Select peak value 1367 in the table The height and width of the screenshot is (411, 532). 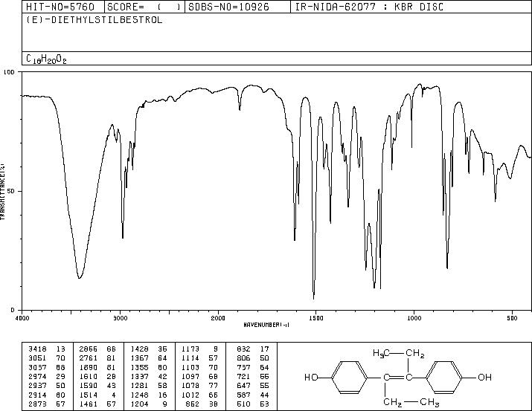(139, 358)
